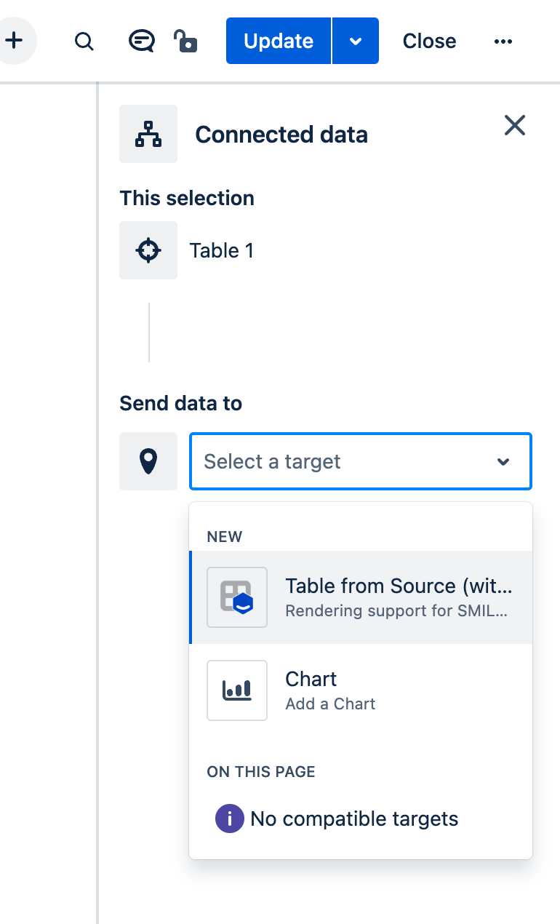
Task: Click the Table from Source icon
Action: tap(237, 597)
